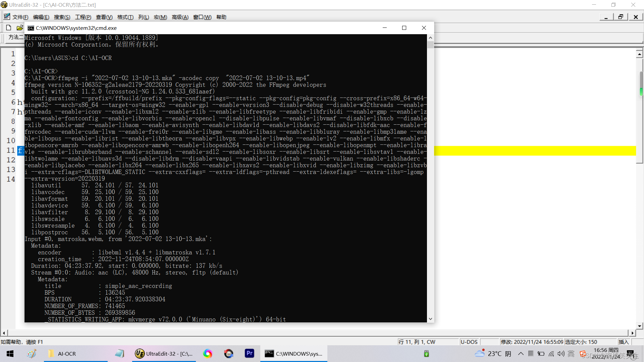Minimize the inner UltraEdit document window
Image resolution: width=644 pixels, height=362 pixels.
[606, 17]
